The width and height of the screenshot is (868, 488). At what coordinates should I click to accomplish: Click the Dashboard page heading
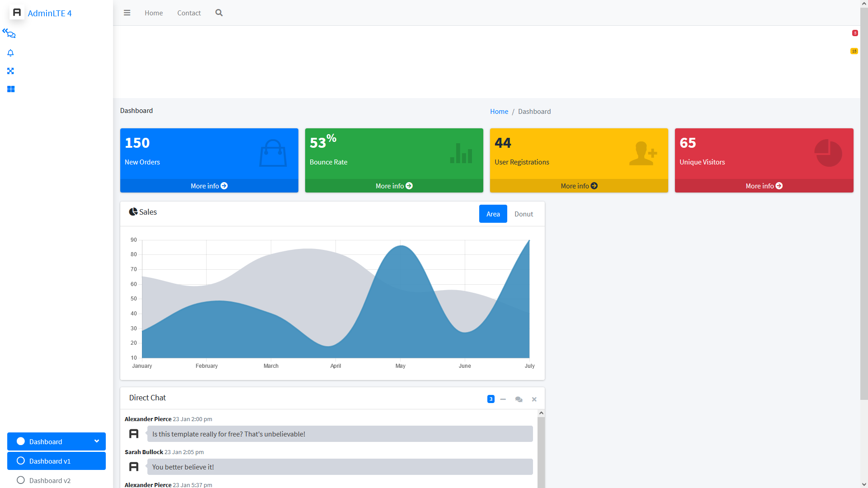coord(137,110)
